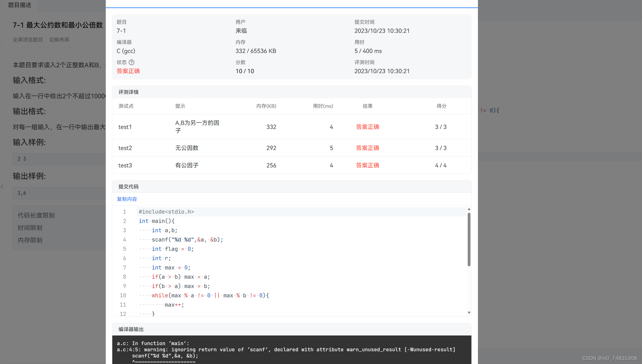Viewport: 642px width, 364px height.
Task: Click the output sample box '1,6'
Action: (x=59, y=193)
